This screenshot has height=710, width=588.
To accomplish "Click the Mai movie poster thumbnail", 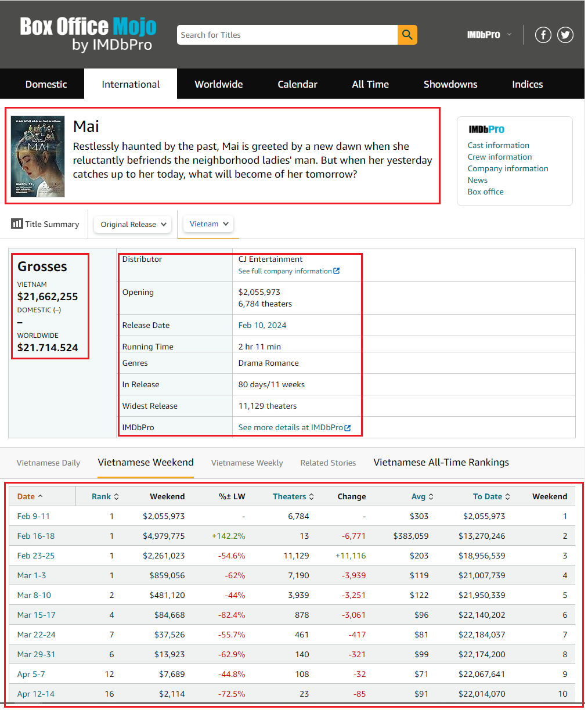I will tap(38, 156).
